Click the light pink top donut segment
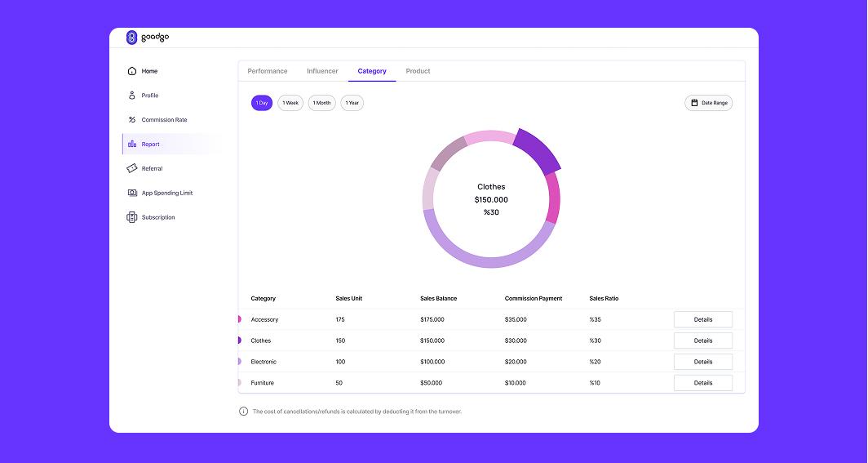The height and width of the screenshot is (463, 868). pyautogui.click(x=489, y=136)
